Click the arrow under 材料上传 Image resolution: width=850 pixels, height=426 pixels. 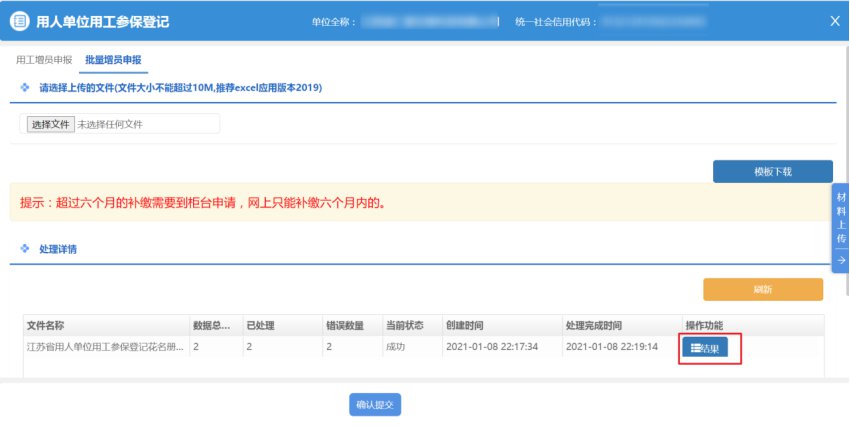pyautogui.click(x=840, y=260)
